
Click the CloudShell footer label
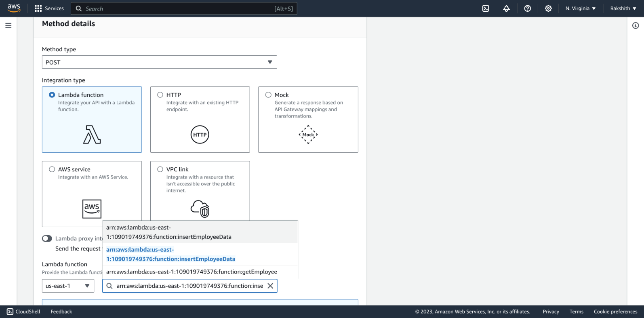pos(28,312)
